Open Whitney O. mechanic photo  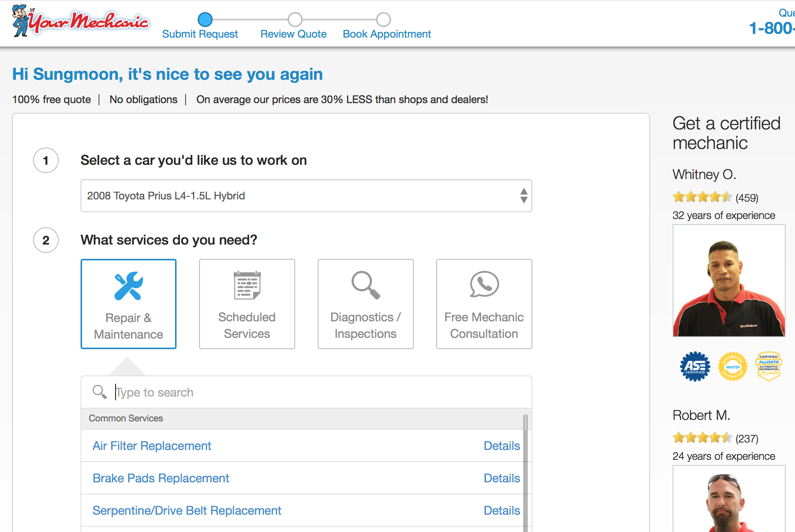pyautogui.click(x=729, y=281)
